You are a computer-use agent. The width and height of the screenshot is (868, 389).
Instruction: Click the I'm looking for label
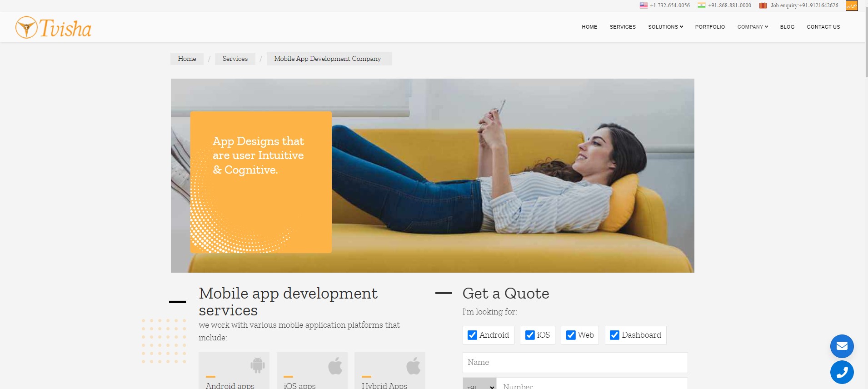pos(489,312)
